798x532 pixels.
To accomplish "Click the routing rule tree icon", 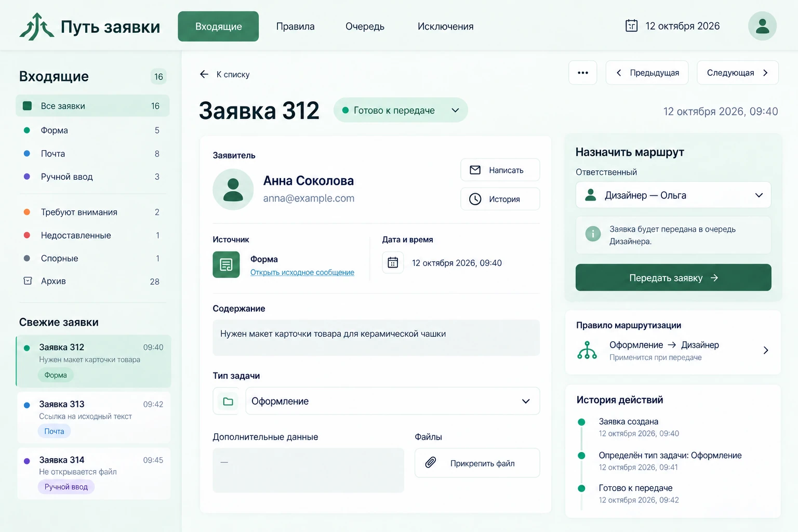I will (x=587, y=350).
